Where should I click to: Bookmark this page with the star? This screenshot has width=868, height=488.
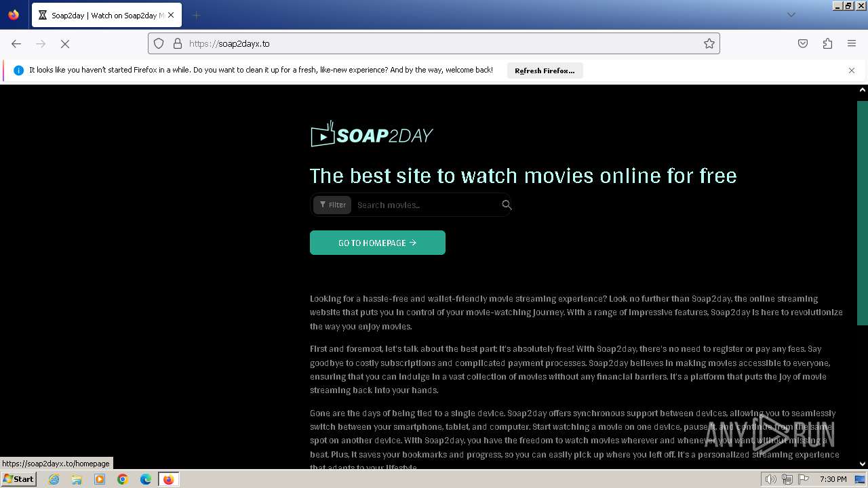point(709,43)
